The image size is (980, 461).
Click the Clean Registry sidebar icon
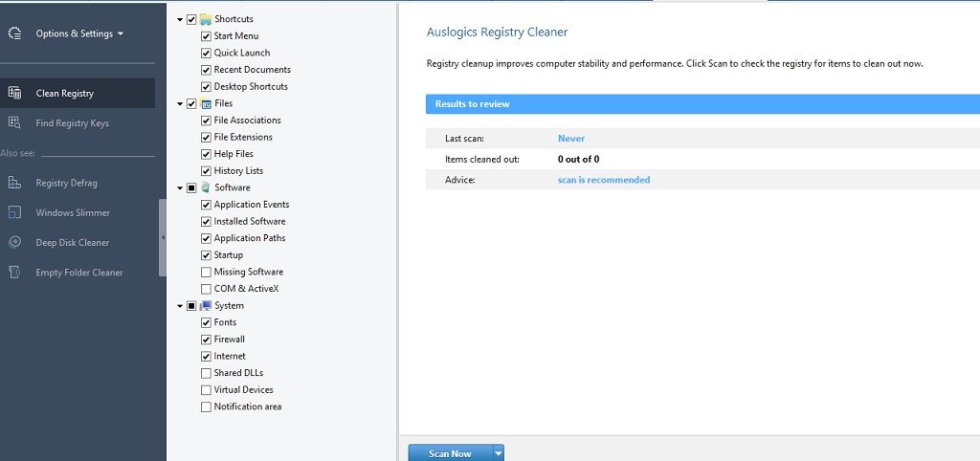tap(15, 93)
